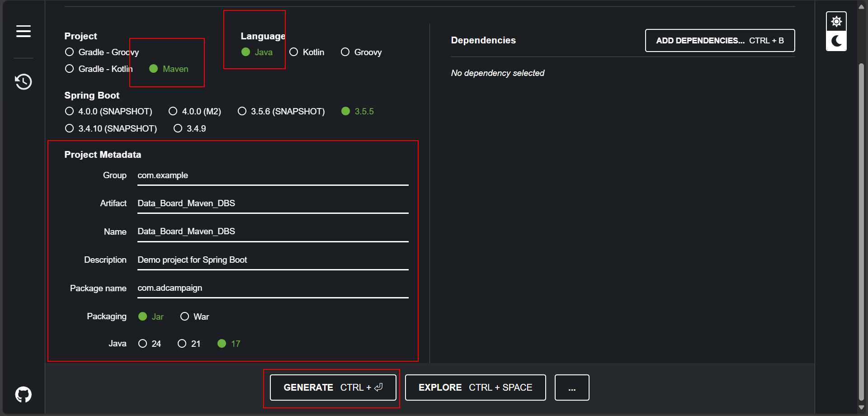Click the Dependencies heading
The image size is (868, 416).
[483, 40]
